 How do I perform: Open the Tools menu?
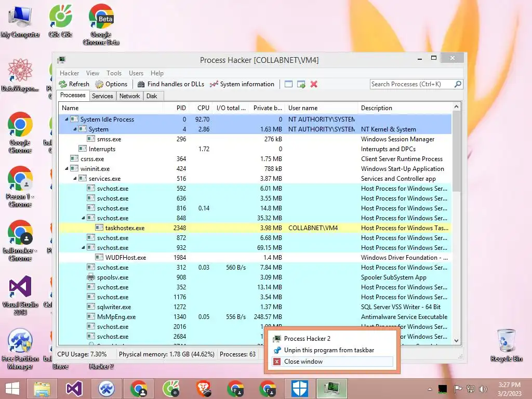[114, 73]
